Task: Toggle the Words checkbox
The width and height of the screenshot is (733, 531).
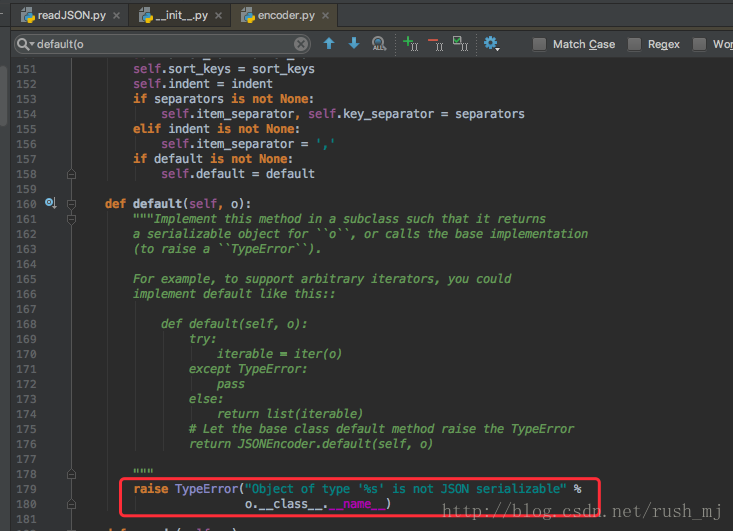Action: point(699,44)
